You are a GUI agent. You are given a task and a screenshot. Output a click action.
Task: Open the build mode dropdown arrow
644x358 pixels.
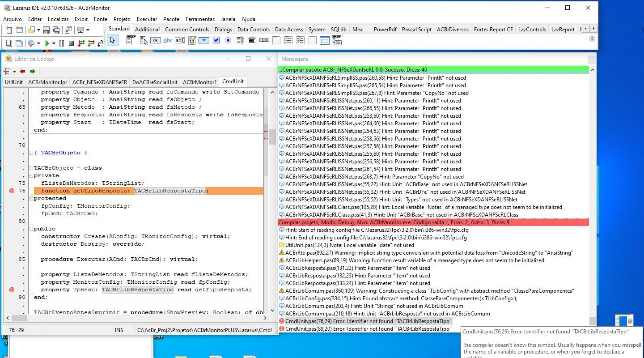[38, 43]
